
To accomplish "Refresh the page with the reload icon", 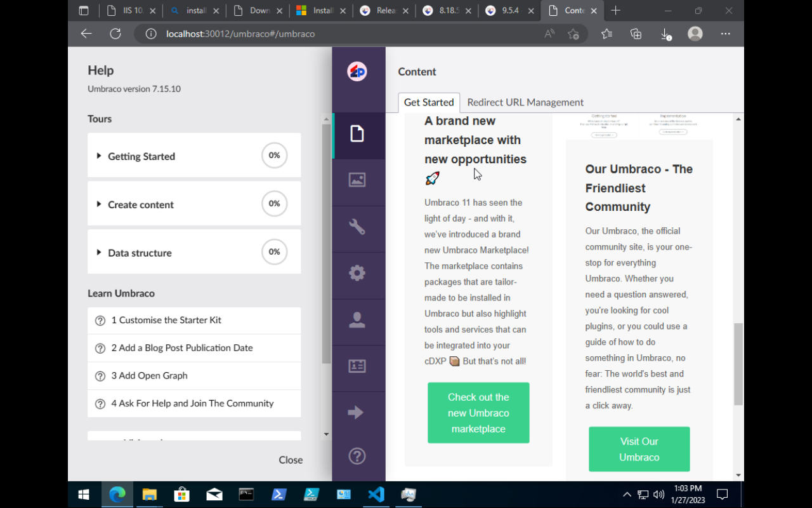I will coord(115,34).
